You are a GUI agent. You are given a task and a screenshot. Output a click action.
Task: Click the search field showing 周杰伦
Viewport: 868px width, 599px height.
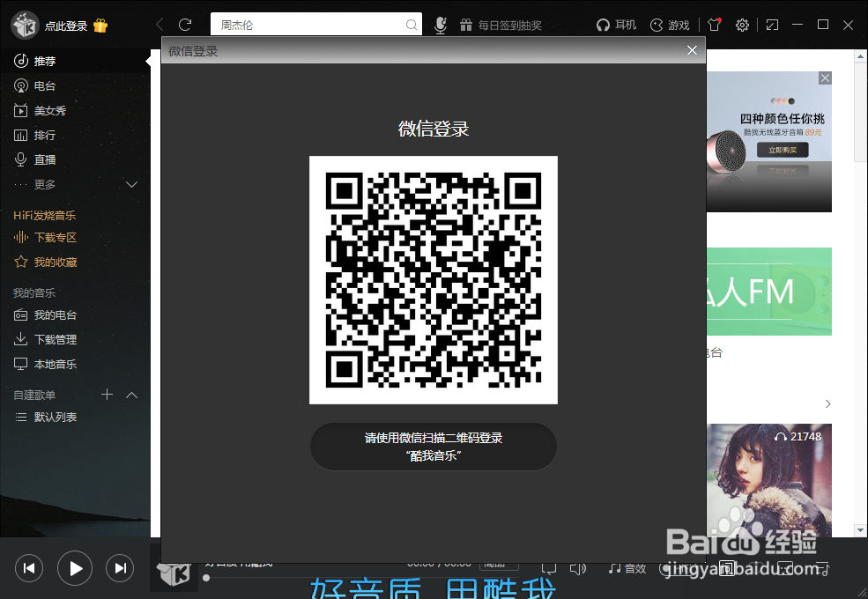(x=316, y=25)
